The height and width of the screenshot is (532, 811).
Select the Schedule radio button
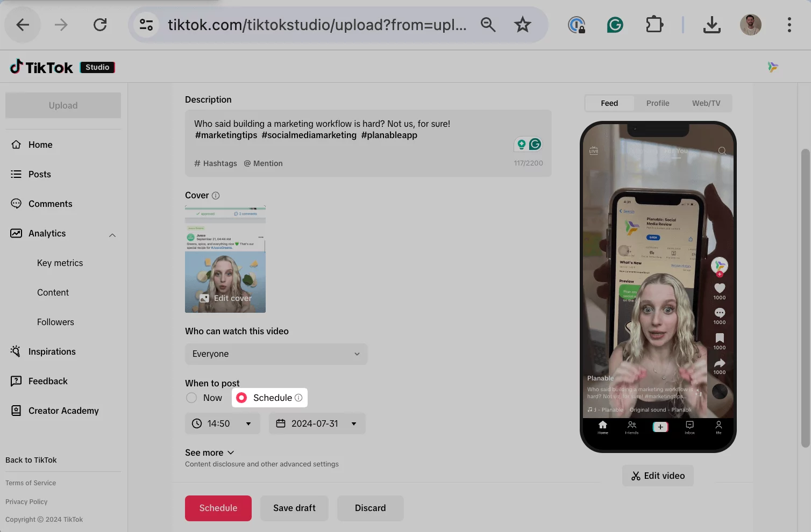pos(241,398)
